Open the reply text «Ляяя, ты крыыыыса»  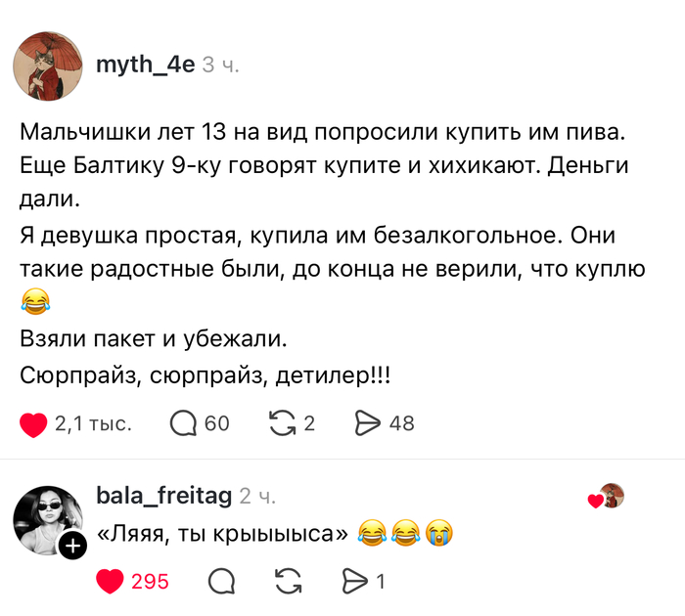click(x=223, y=534)
